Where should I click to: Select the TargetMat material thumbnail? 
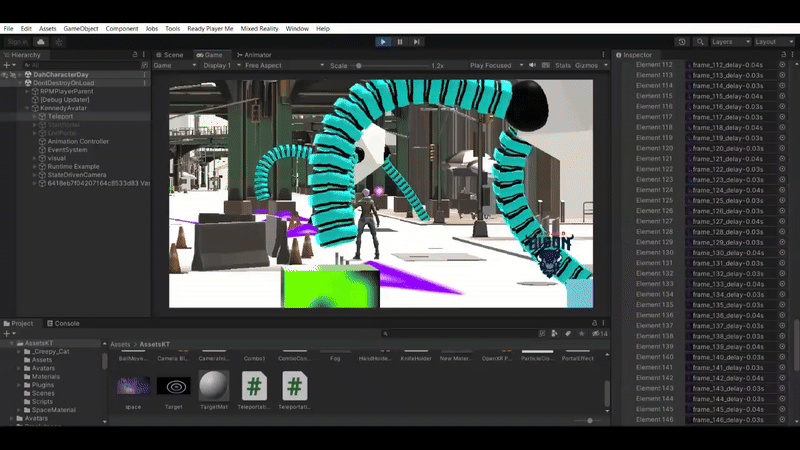pyautogui.click(x=214, y=386)
